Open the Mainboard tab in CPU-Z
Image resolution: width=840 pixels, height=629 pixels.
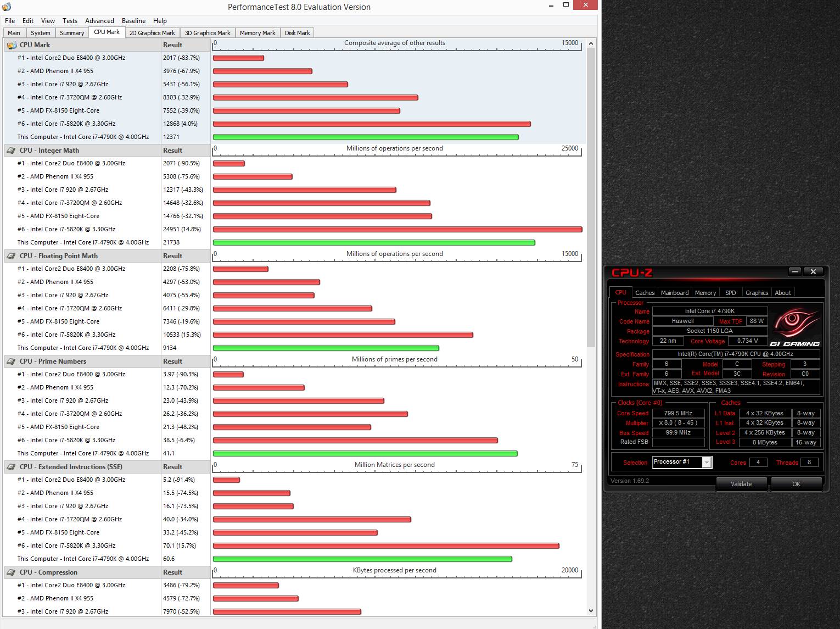[675, 293]
